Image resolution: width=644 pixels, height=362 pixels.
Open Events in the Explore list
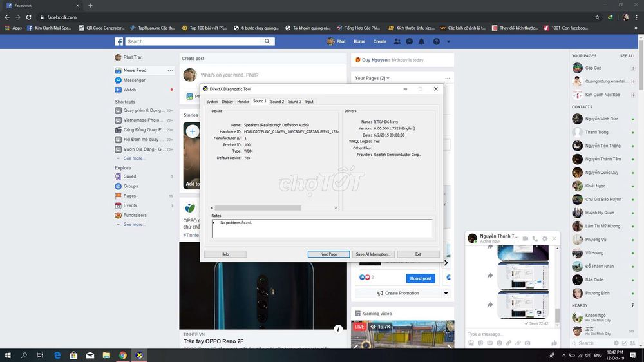(x=130, y=205)
